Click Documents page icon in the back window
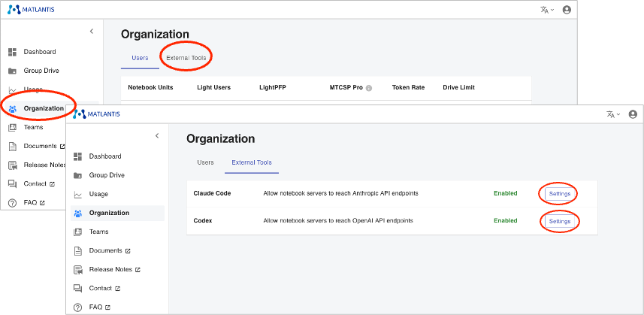The height and width of the screenshot is (315, 644). 12,146
